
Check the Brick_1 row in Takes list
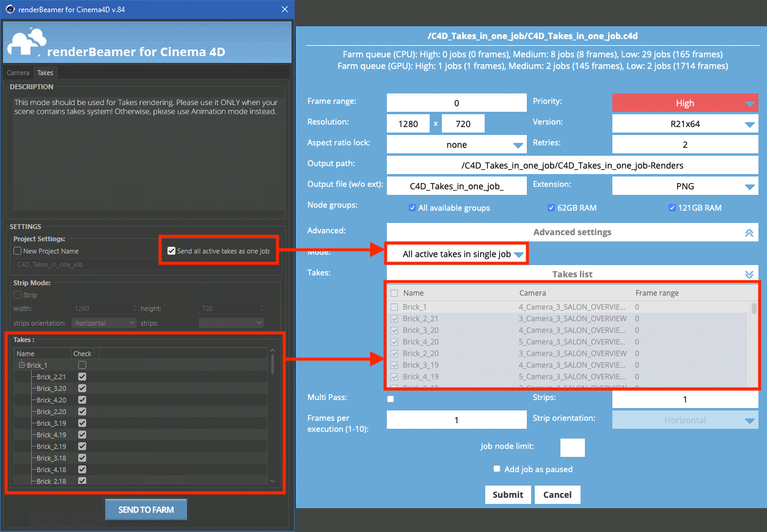[394, 307]
